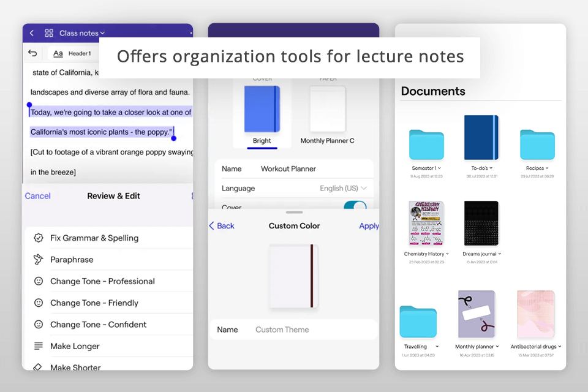588x392 pixels.
Task: Click the smiley icon beside Change Tone - Friendly
Action: [38, 303]
